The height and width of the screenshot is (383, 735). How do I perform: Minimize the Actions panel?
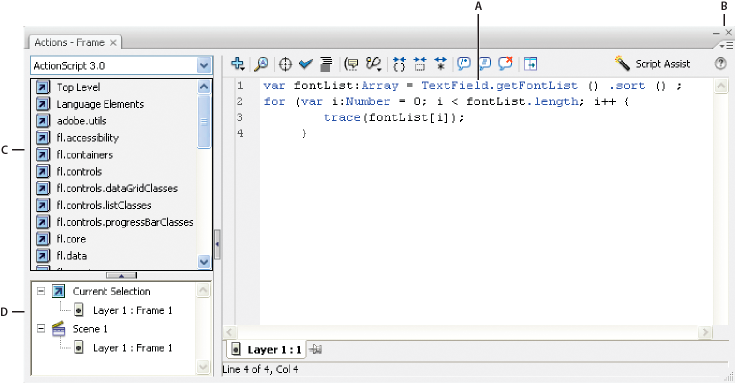pos(716,33)
